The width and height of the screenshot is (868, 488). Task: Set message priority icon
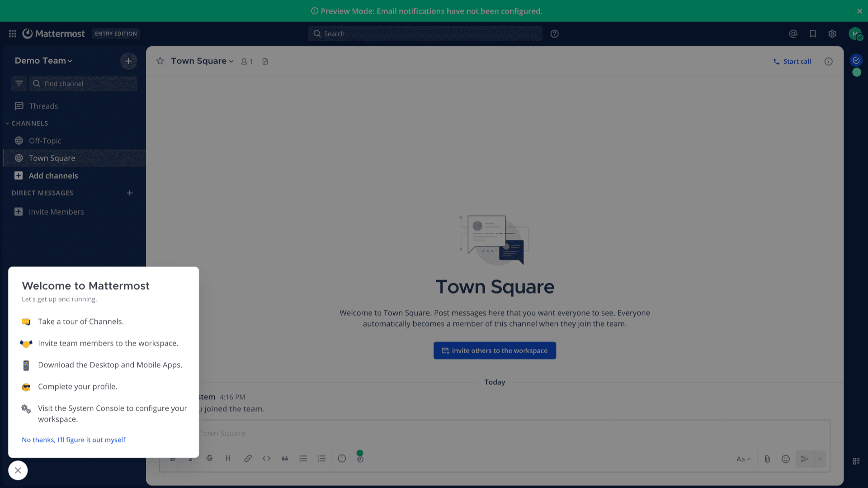(x=342, y=458)
